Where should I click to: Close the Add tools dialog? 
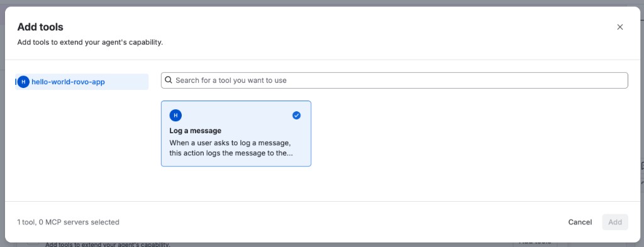tap(619, 27)
